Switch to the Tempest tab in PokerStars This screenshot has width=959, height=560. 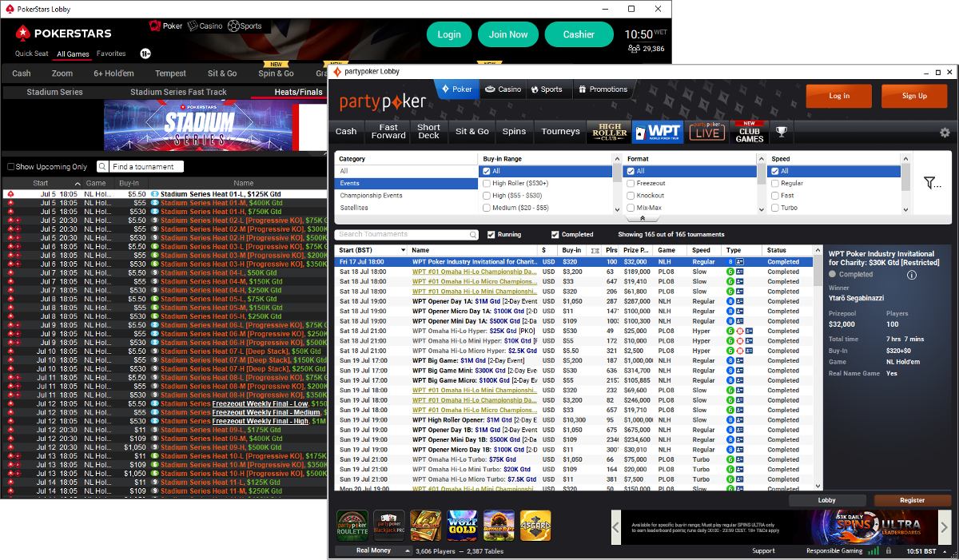click(170, 73)
